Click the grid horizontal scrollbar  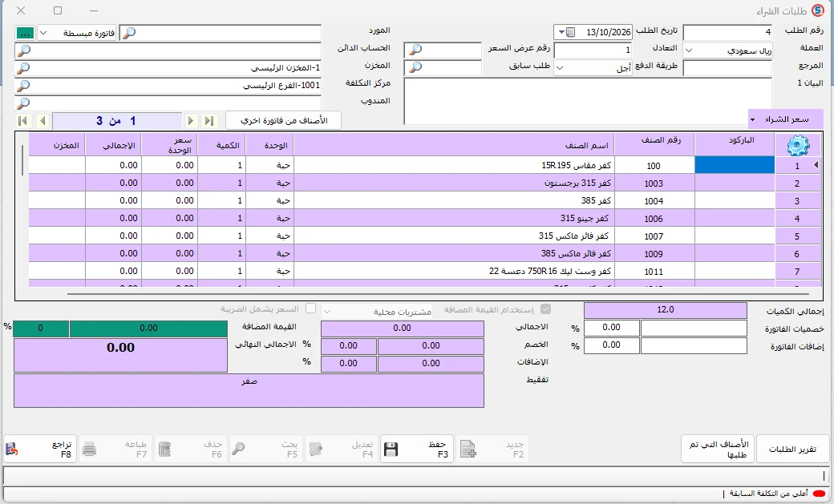coord(438,293)
